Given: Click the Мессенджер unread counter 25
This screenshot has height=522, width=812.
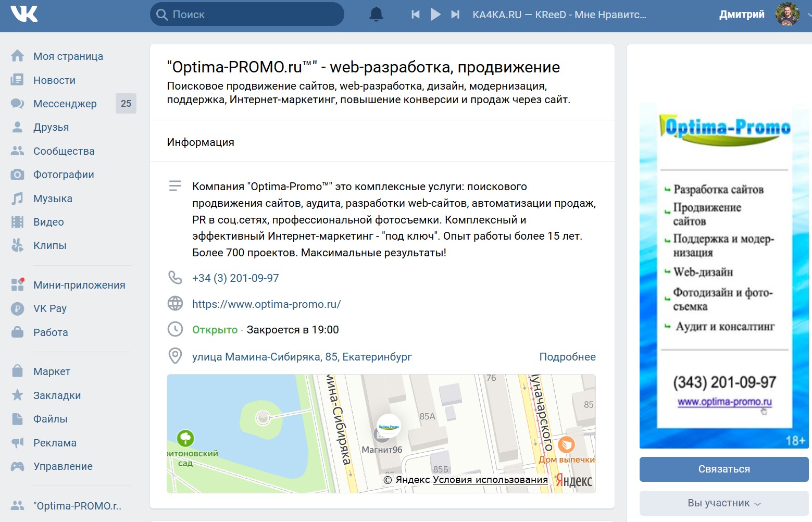Looking at the screenshot, I should [x=126, y=104].
